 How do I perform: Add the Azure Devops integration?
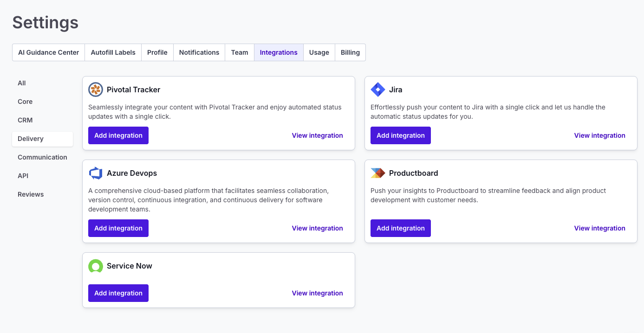pyautogui.click(x=118, y=228)
